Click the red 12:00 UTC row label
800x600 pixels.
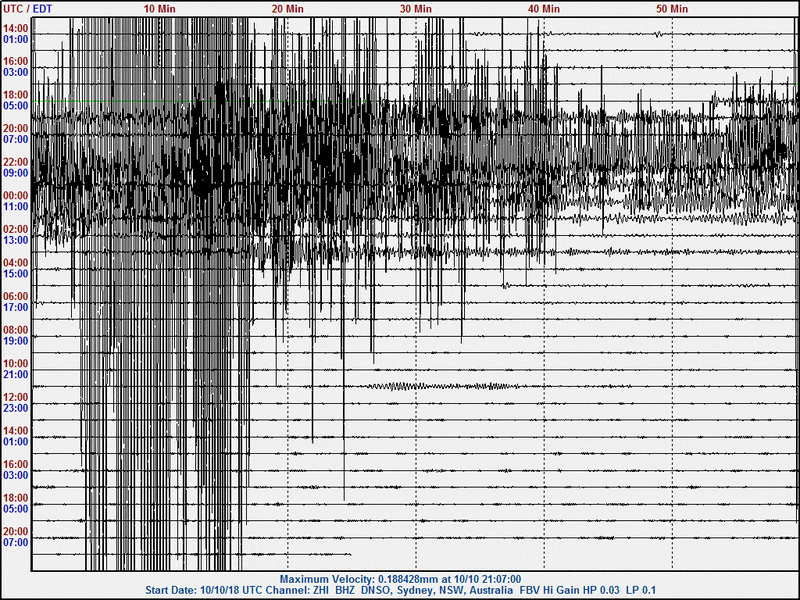[x=16, y=397]
